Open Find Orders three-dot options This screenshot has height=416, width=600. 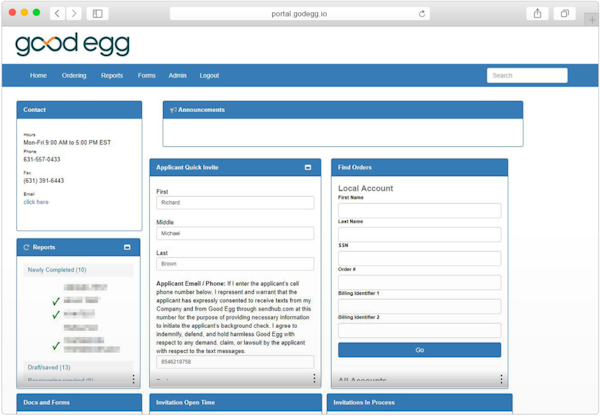[x=501, y=379]
